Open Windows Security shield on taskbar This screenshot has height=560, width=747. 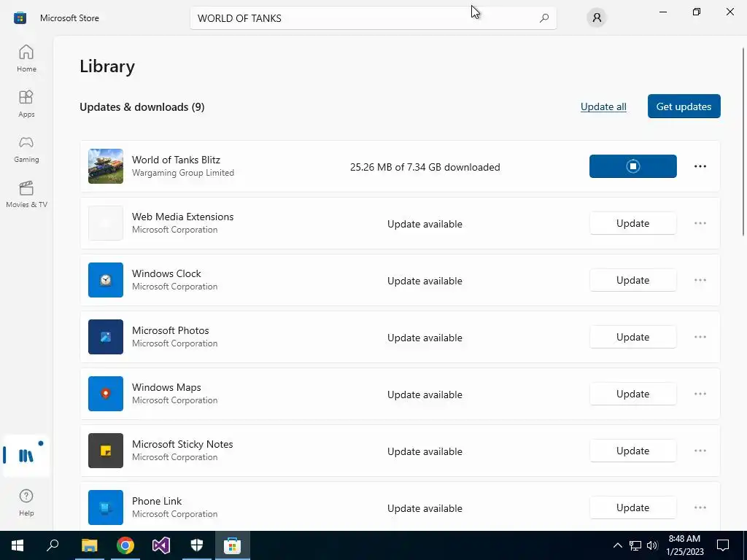click(x=197, y=545)
